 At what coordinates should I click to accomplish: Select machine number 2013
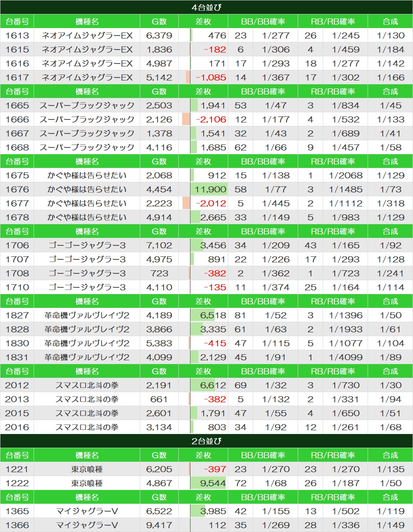[x=17, y=399]
